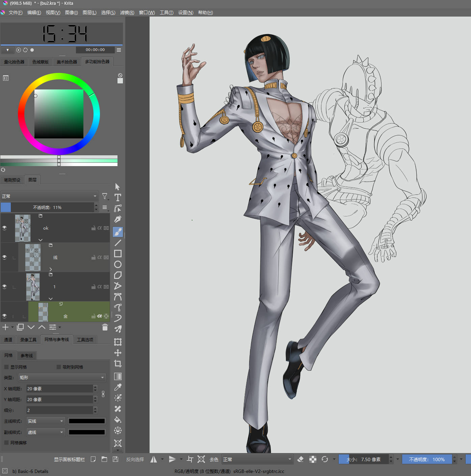
Task: Select the Freehand Brush tool
Action: 117,232
